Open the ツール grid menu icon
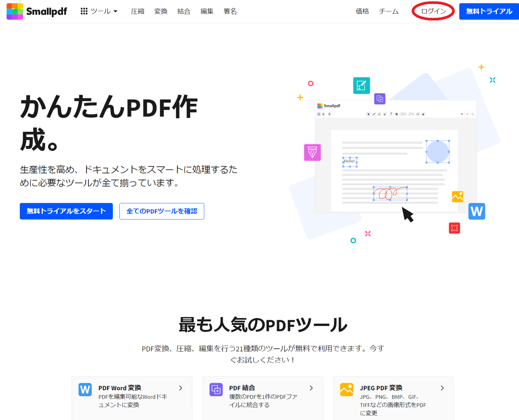519x420 pixels. (84, 11)
